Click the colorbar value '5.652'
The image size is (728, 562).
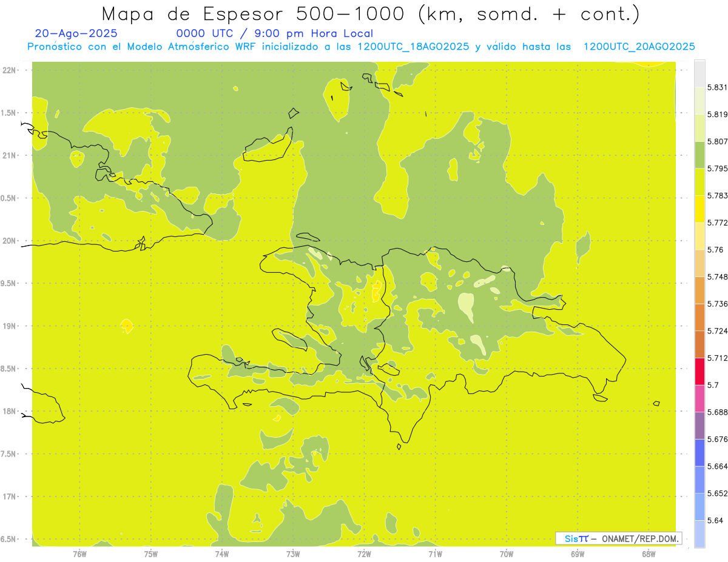point(717,493)
